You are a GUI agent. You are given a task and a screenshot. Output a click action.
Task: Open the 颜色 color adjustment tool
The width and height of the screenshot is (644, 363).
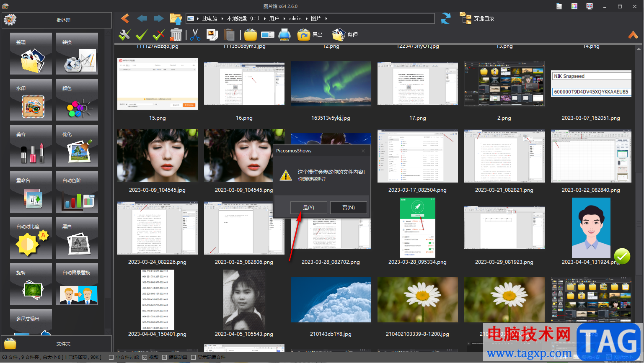[x=77, y=100]
